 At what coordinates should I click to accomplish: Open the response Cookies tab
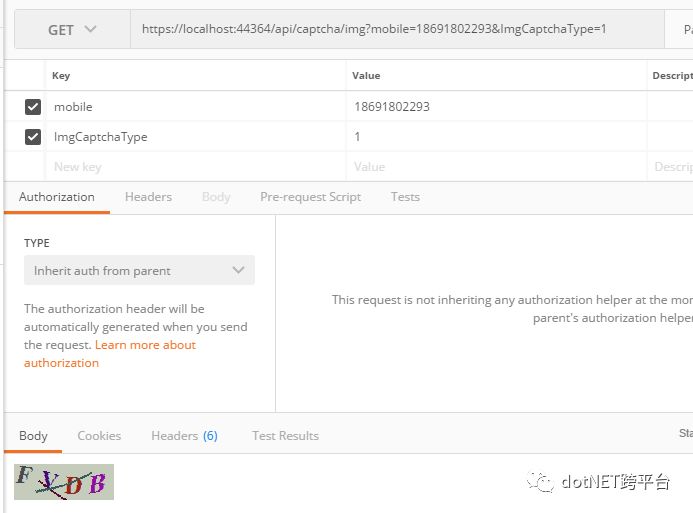coord(99,436)
